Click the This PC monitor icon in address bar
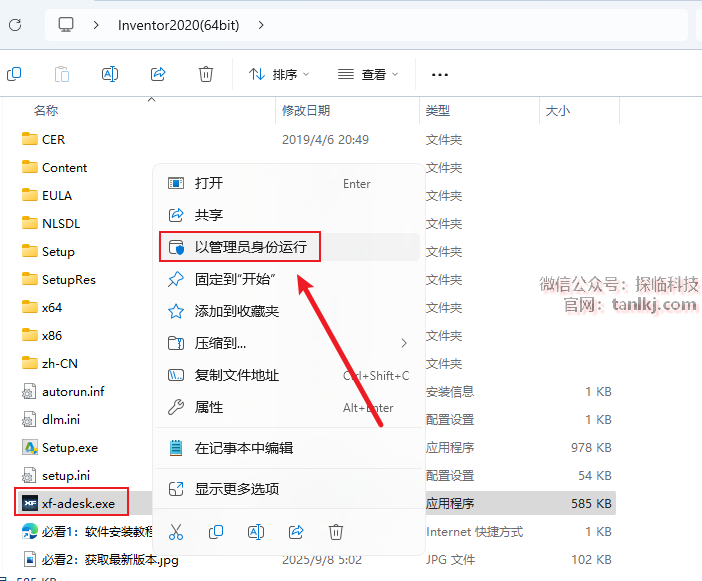This screenshot has width=702, height=581. 66,25
